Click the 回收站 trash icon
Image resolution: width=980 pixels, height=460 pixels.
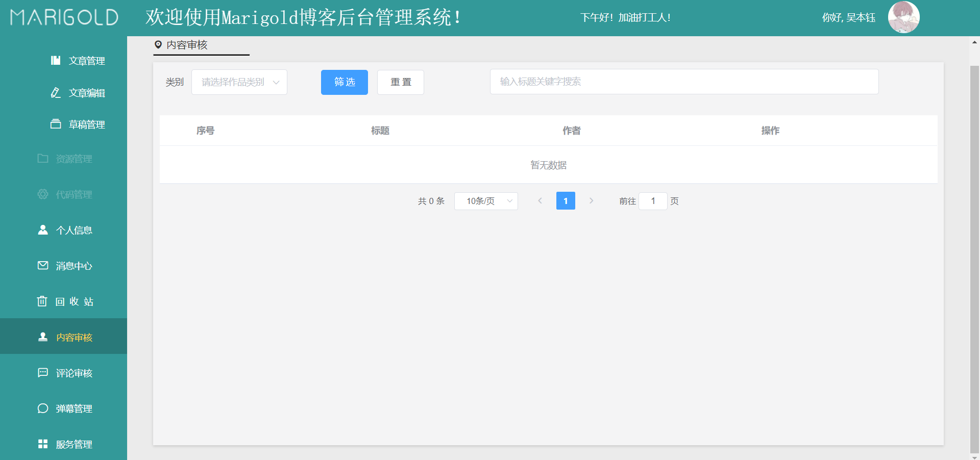[43, 301]
